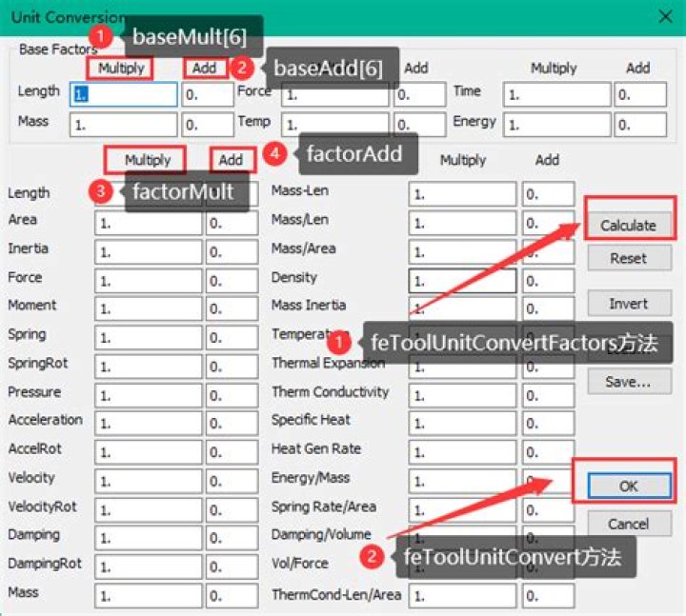Select the Density Multiply field
The width and height of the screenshot is (686, 616).
[462, 281]
